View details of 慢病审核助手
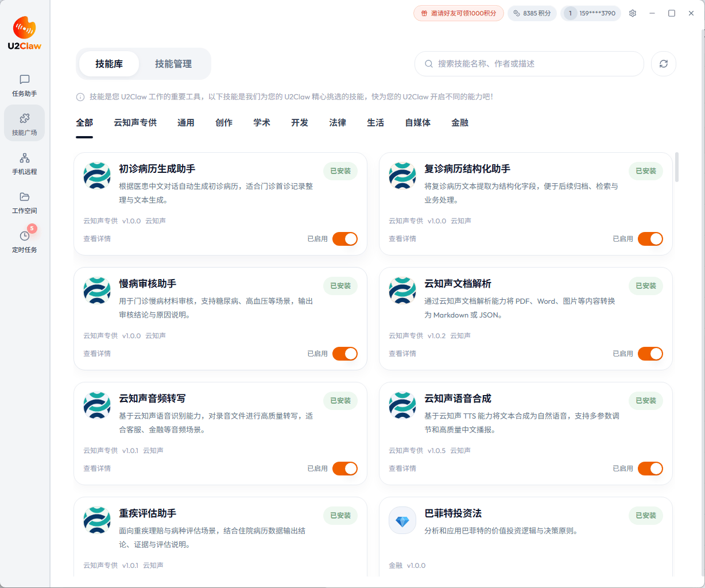Viewport: 705px width, 588px height. 97,354
